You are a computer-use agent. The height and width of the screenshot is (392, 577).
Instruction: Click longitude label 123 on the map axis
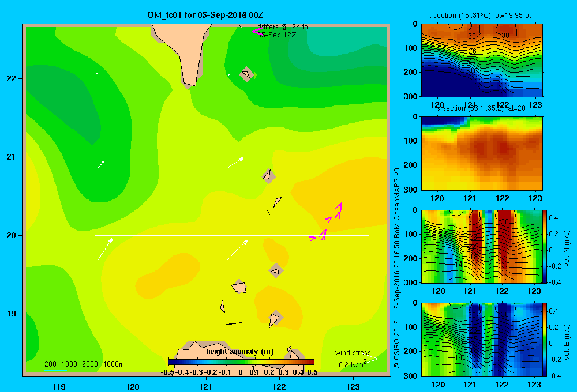coord(353,386)
